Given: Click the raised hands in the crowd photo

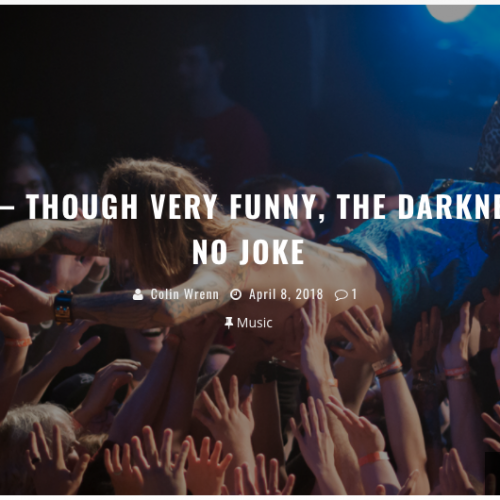Looking at the screenshot, I should tap(250, 433).
